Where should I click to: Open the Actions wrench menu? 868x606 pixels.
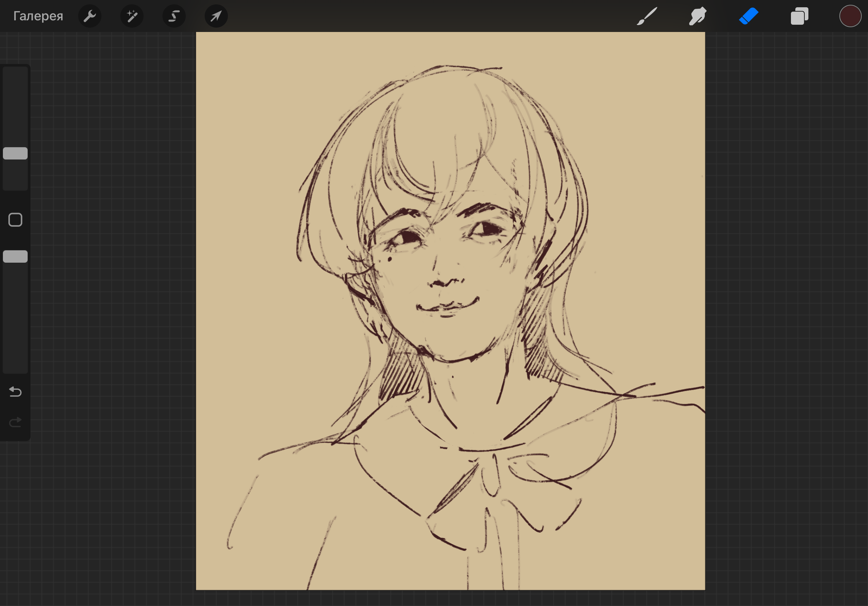pyautogui.click(x=89, y=16)
